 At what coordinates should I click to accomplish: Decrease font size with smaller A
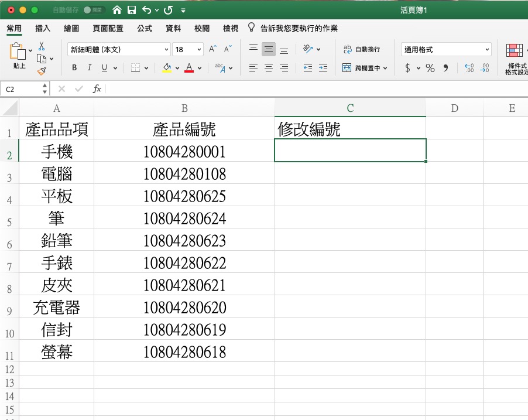[x=228, y=49]
